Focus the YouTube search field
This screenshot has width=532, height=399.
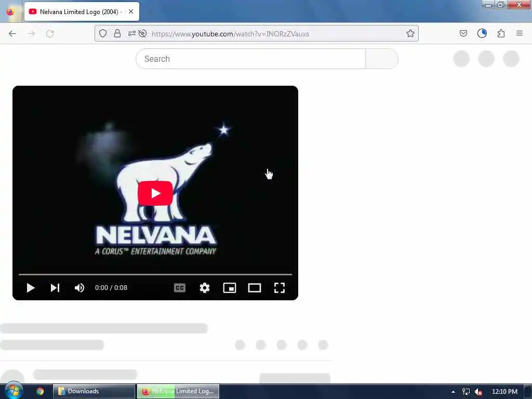(250, 59)
